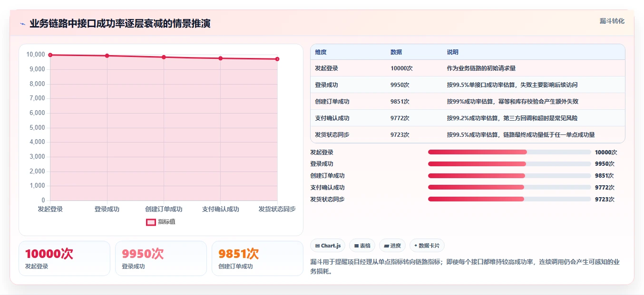
Task: Click the 登录成功 data point on chart
Action: 107,56
